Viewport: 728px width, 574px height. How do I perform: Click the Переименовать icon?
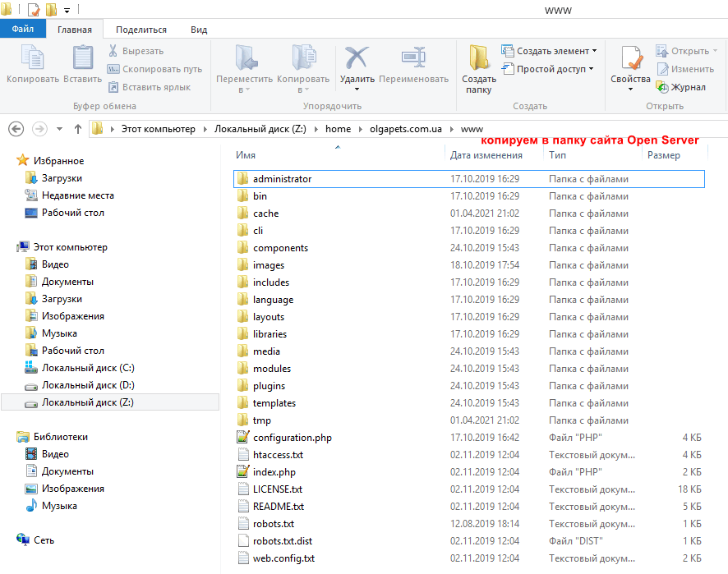pos(413,57)
